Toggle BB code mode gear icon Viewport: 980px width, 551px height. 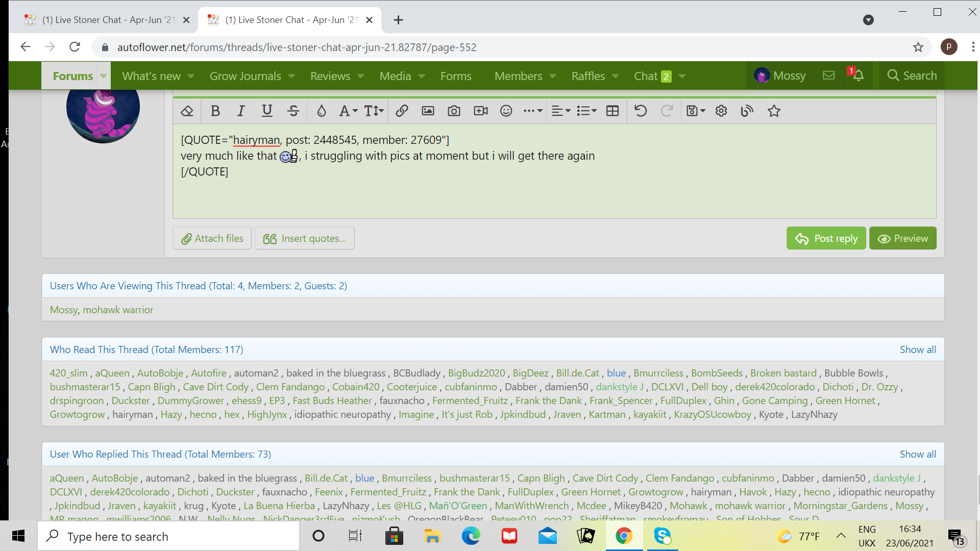pos(721,111)
